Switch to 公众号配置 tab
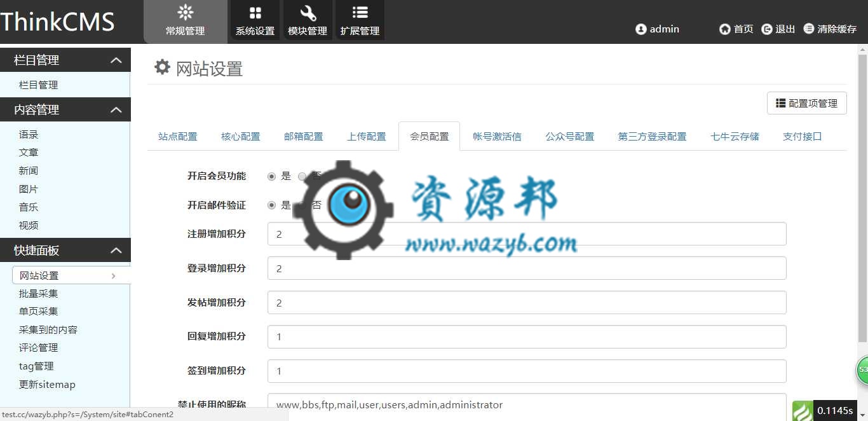The image size is (868, 421). (570, 136)
